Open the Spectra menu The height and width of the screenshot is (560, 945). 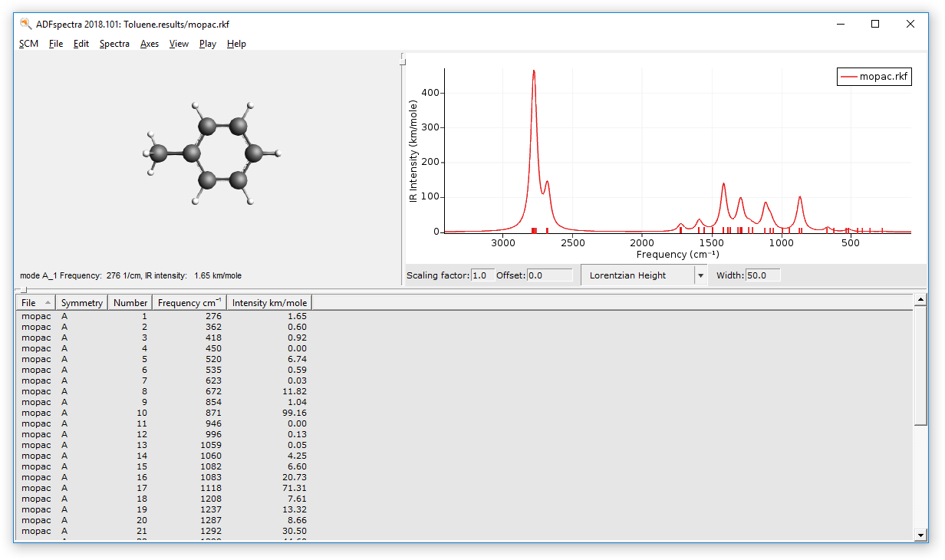point(114,44)
